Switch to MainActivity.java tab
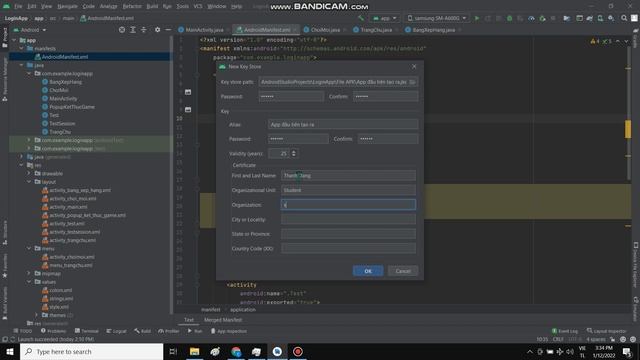Viewport: 640px width, 360px height. pos(204,30)
